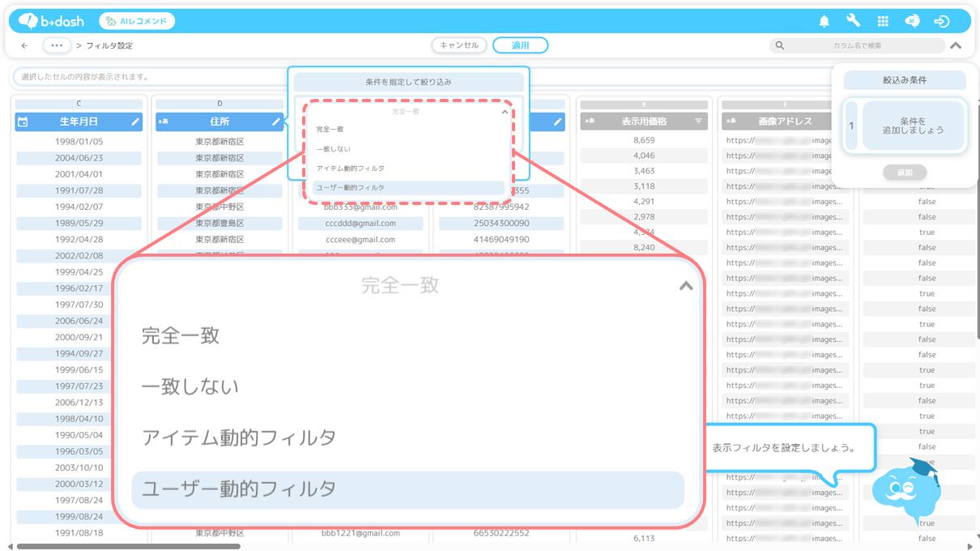Image resolution: width=980 pixels, height=551 pixels.
Task: Go back using the left arrow icon
Action: pos(24,46)
